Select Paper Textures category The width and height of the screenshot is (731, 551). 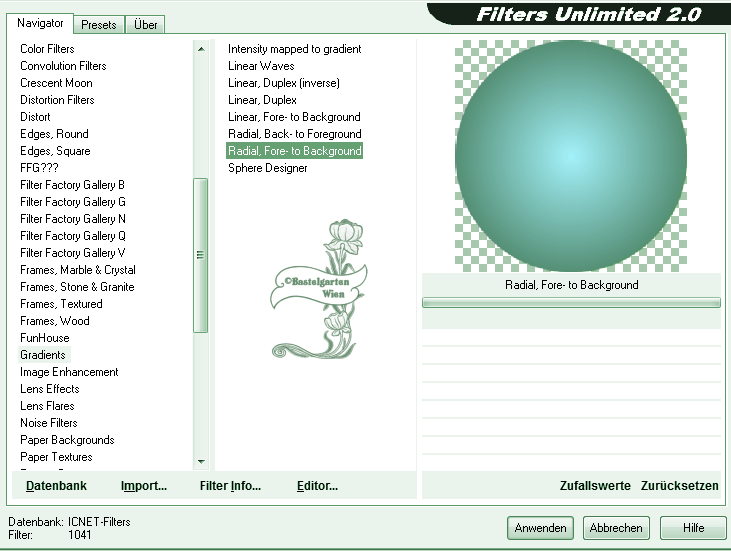point(56,457)
